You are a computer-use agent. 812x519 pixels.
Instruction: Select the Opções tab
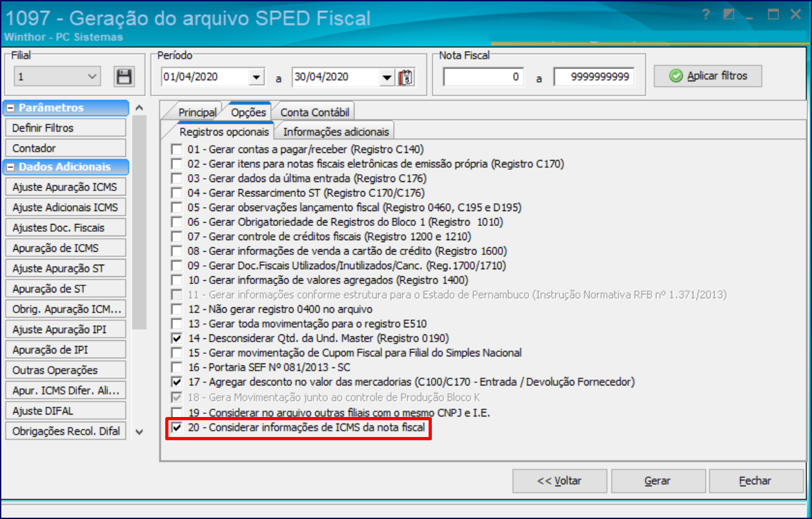tap(249, 112)
